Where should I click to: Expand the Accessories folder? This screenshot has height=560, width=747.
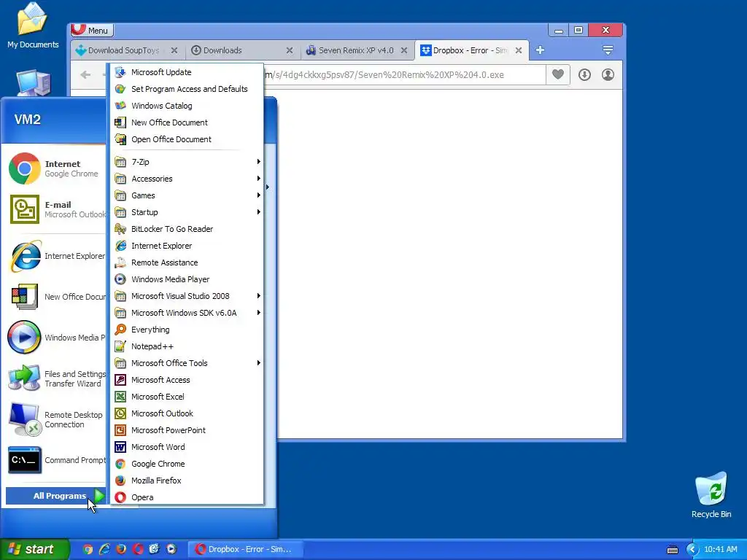click(x=187, y=179)
